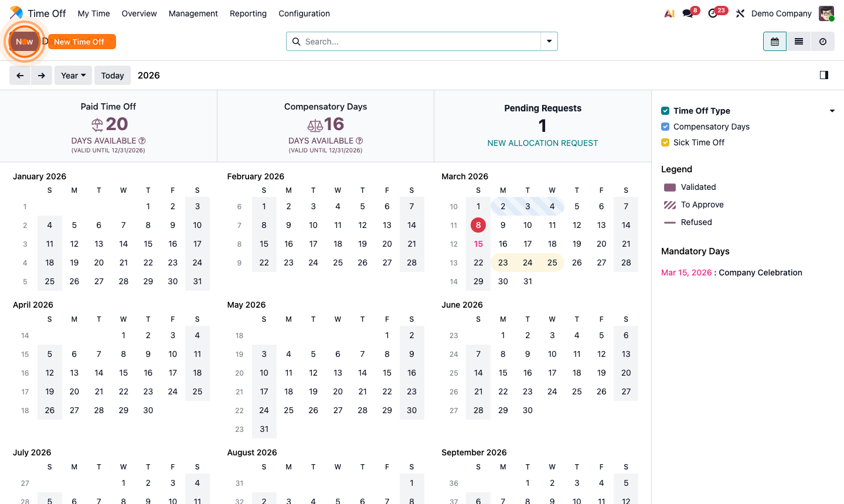The height and width of the screenshot is (504, 844).
Task: Switch to the list view
Action: coord(798,41)
